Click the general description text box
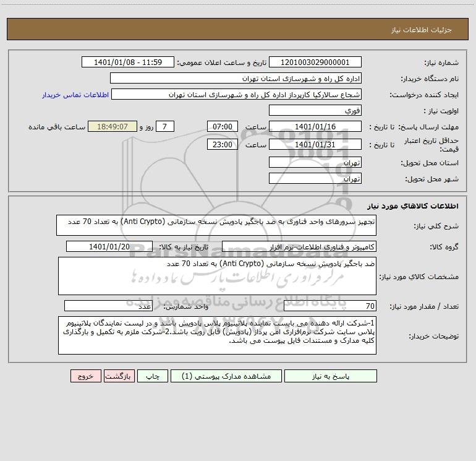476x461 pixels. coord(216,225)
